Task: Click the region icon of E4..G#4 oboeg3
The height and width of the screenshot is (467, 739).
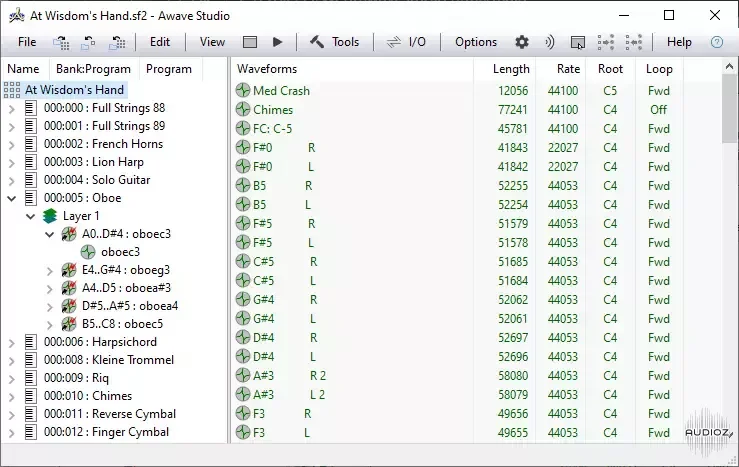Action: (69, 270)
